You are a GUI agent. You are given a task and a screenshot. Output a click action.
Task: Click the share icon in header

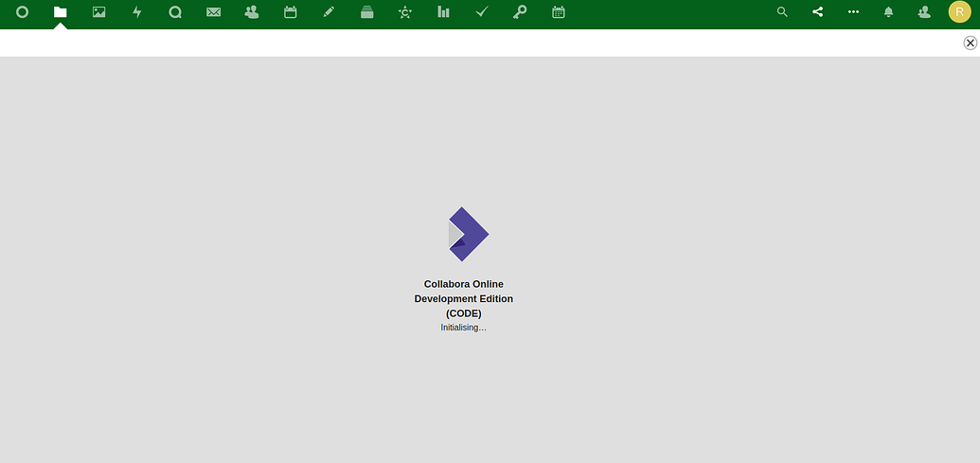point(817,12)
